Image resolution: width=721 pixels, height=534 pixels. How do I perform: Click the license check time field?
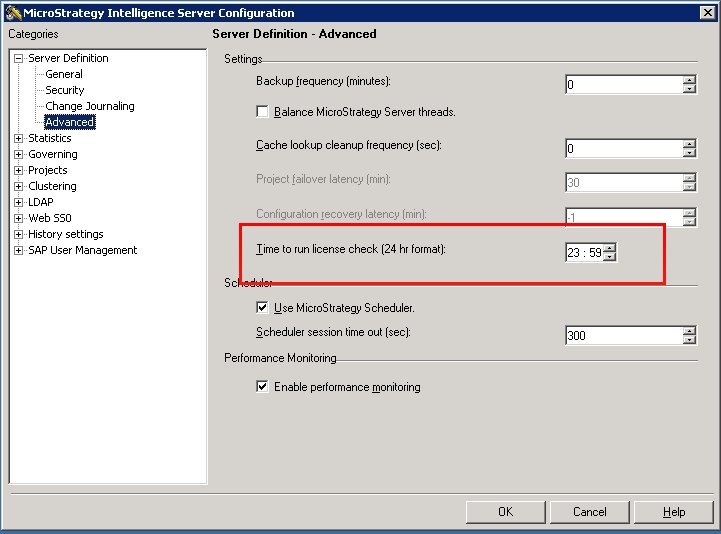point(584,253)
